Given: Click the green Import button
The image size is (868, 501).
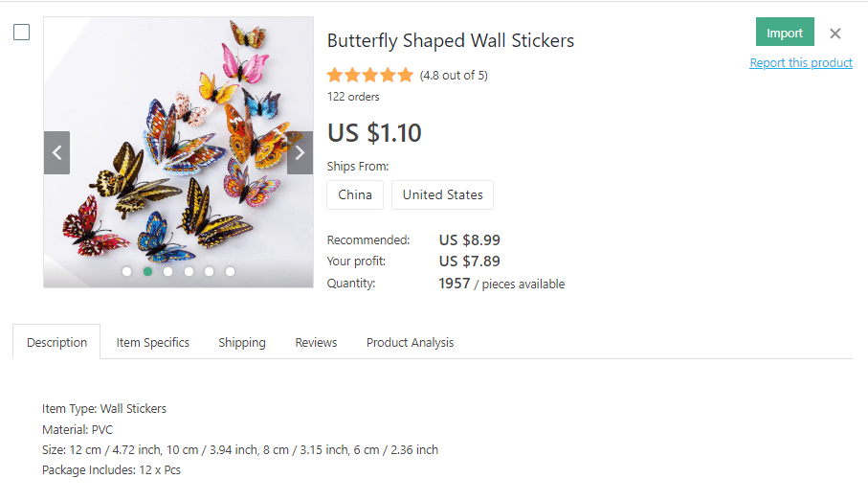Looking at the screenshot, I should 785,33.
